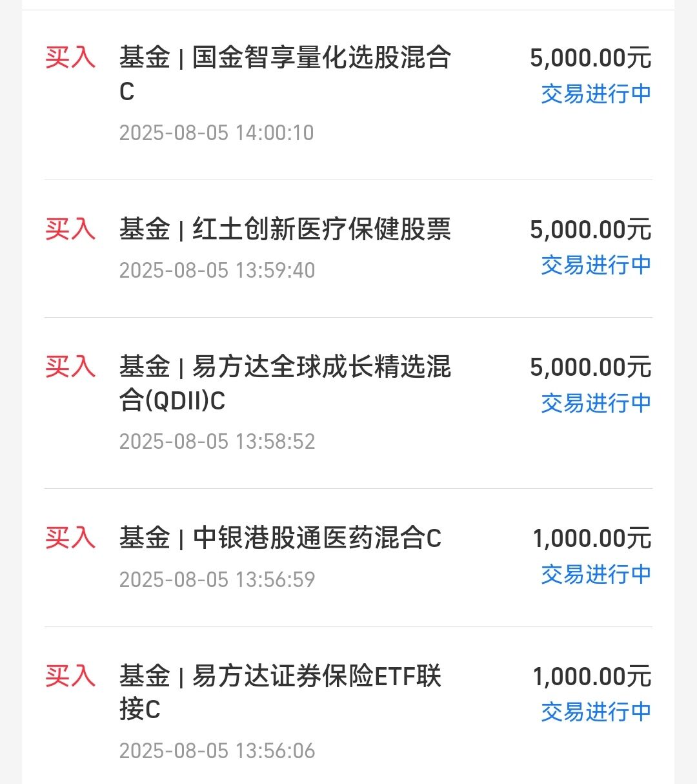Image resolution: width=697 pixels, height=784 pixels.
Task: Click the 买入 label beside 国金智享量化选股混合
Action: pos(70,57)
